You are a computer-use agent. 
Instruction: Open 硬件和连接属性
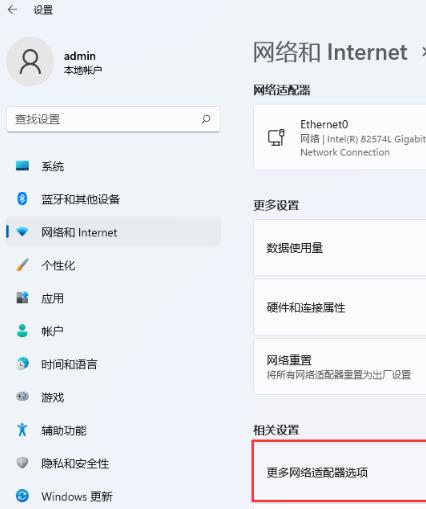tap(340, 307)
